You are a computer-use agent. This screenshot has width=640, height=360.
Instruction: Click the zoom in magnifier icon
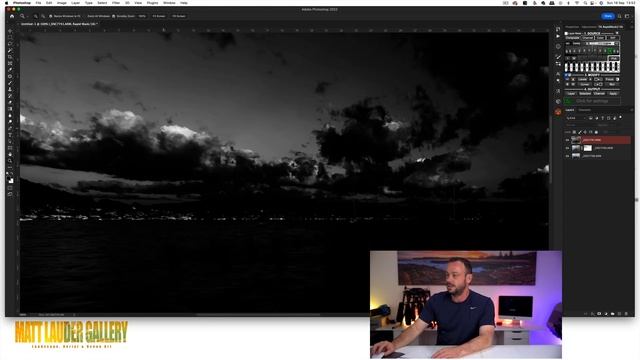[36, 16]
